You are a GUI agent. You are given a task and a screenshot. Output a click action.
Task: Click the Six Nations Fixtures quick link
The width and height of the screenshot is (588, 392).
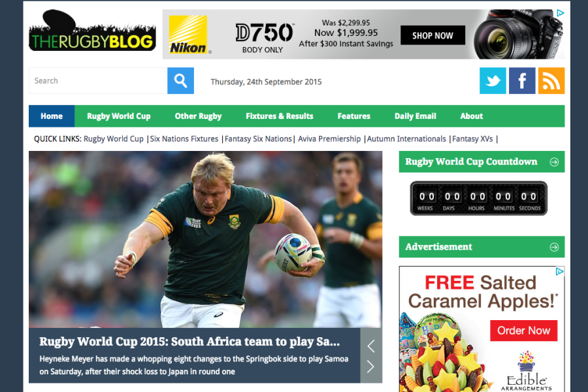point(184,139)
